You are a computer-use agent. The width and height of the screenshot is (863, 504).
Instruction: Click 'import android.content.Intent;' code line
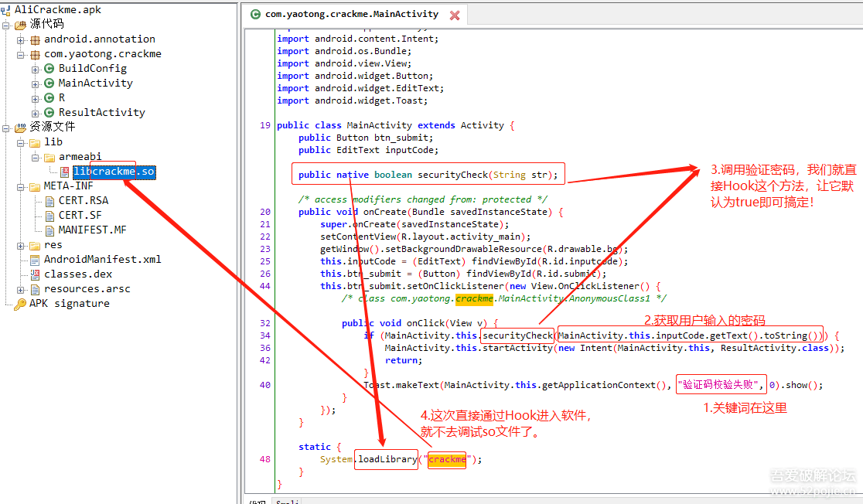point(358,39)
